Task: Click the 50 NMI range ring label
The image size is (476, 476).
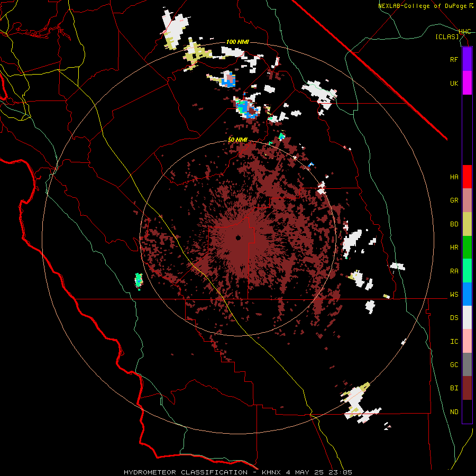Action: pyautogui.click(x=237, y=140)
